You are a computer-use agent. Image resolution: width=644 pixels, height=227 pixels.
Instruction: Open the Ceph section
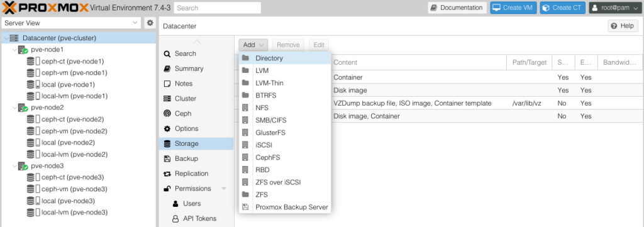196,113
